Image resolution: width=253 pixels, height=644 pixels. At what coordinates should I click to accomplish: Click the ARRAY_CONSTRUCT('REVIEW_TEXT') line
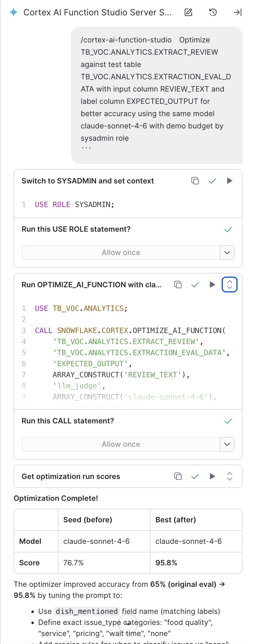tap(121, 375)
